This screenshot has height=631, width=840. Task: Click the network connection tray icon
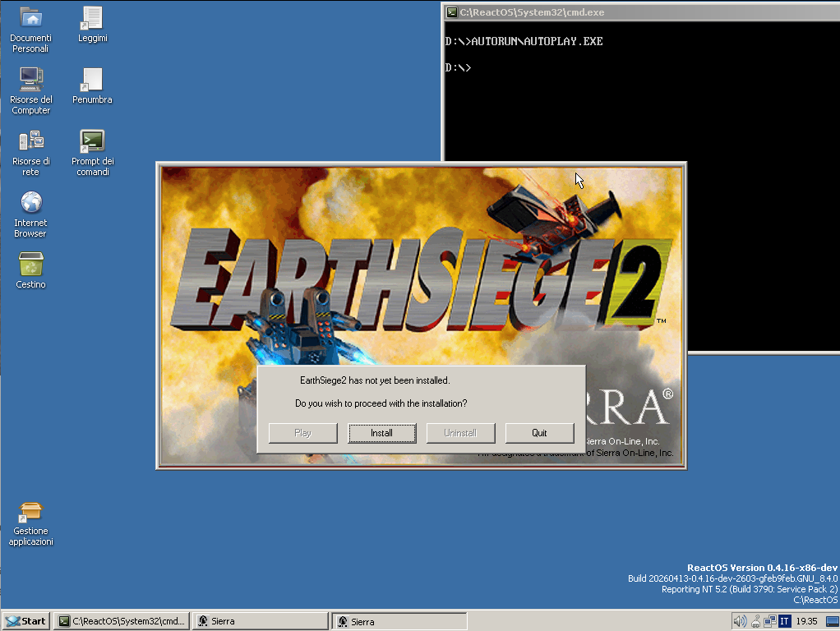pos(770,621)
